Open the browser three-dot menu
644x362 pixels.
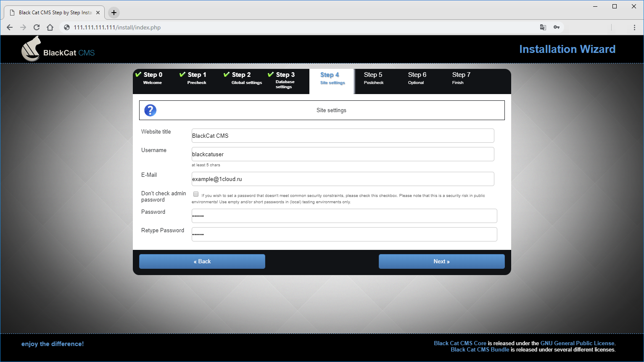[x=635, y=27]
